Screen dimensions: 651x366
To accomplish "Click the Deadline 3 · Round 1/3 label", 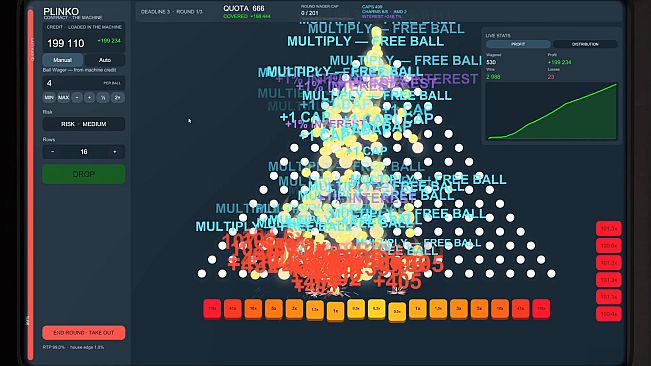I will (171, 12).
